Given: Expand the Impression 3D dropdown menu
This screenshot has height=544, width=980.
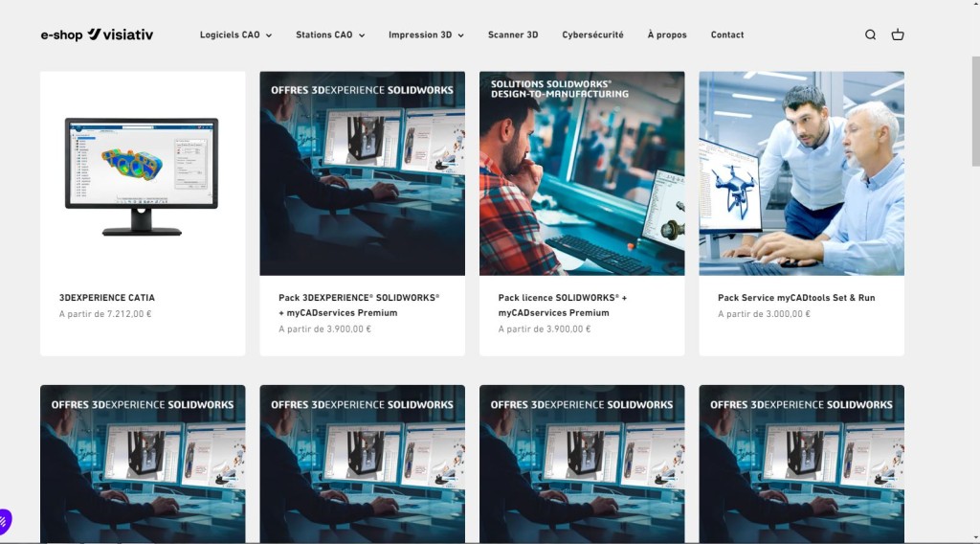Looking at the screenshot, I should (426, 34).
